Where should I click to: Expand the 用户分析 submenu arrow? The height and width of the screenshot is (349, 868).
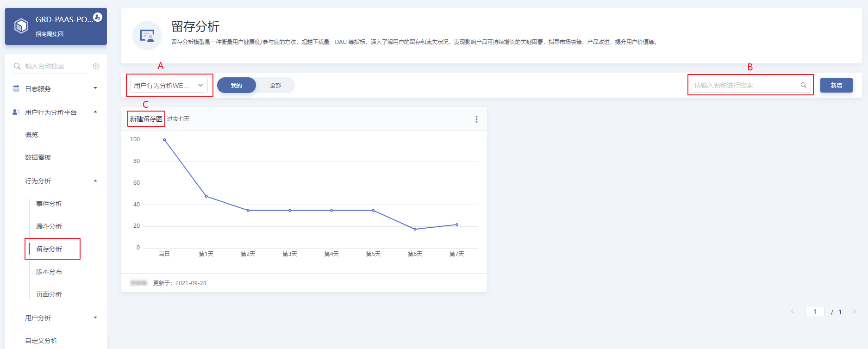pos(95,318)
